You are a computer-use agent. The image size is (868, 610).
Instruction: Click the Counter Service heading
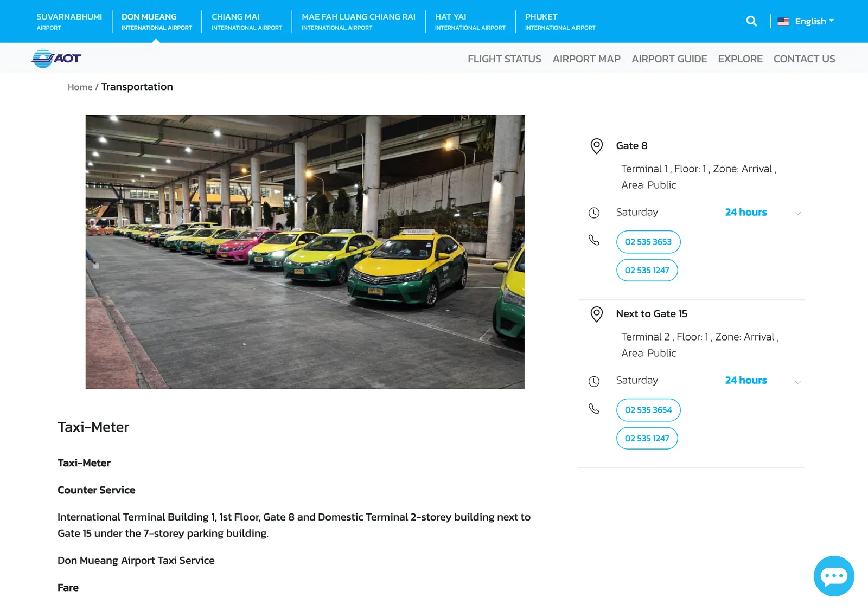pos(97,490)
